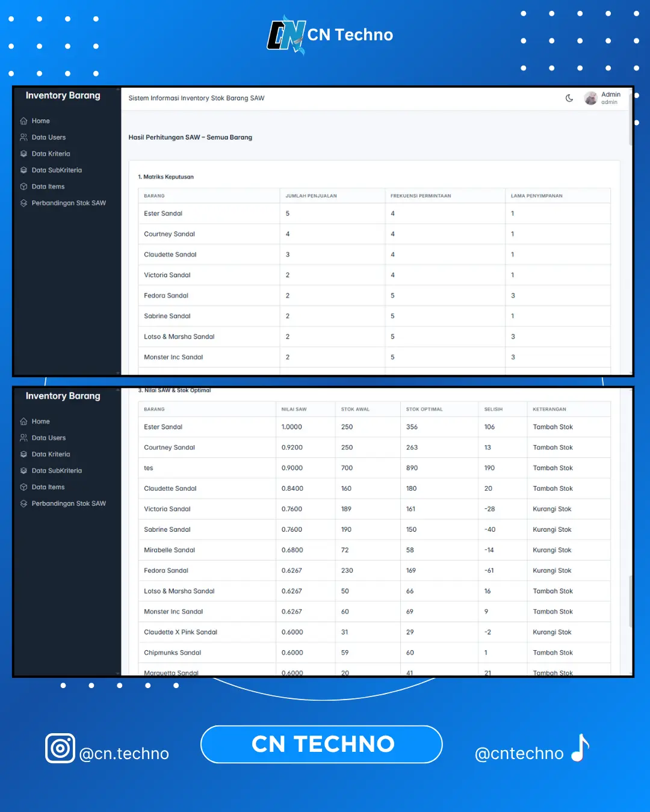The height and width of the screenshot is (812, 650).
Task: Toggle dark mode with the moon icon
Action: pos(569,98)
